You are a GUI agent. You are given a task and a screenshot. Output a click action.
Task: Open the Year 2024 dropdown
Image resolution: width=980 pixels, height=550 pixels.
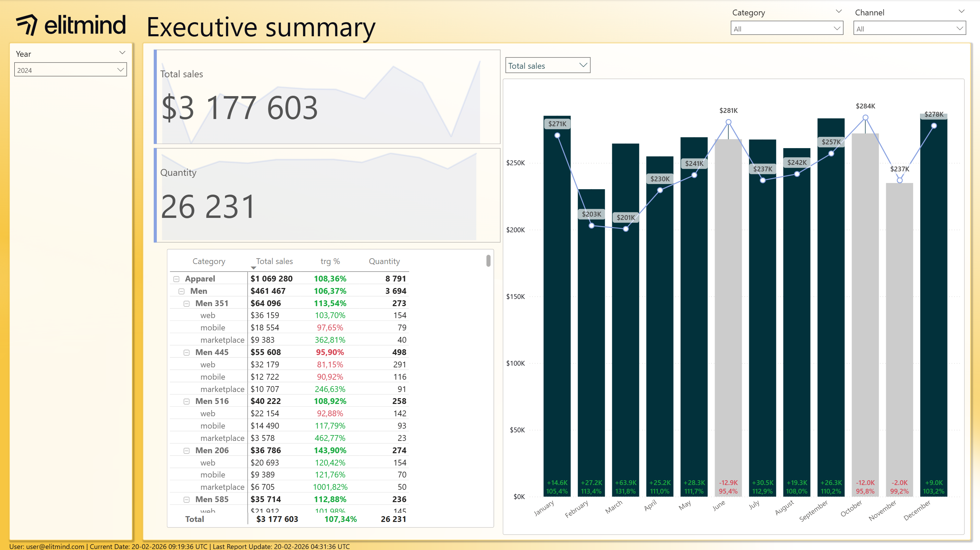pyautogui.click(x=71, y=70)
